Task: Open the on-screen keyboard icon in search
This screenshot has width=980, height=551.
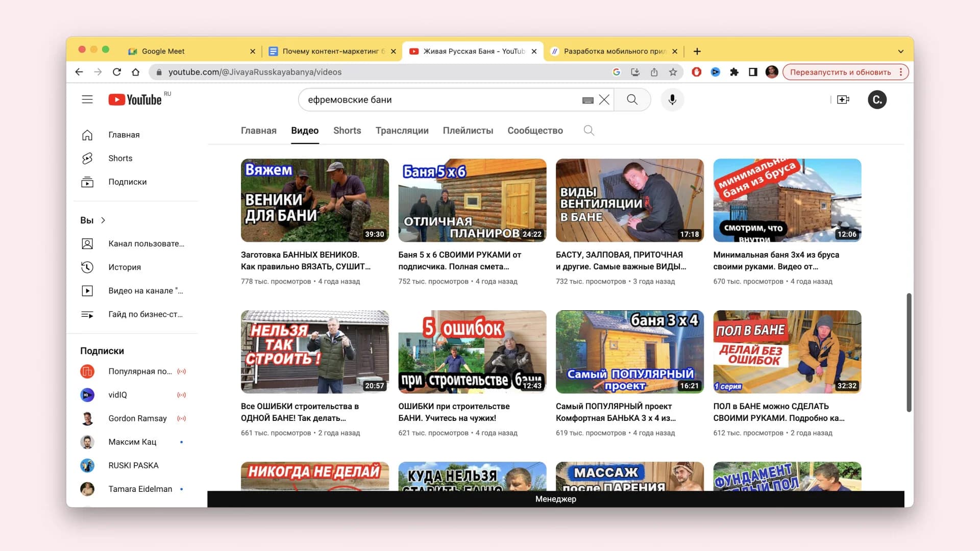Action: click(587, 101)
